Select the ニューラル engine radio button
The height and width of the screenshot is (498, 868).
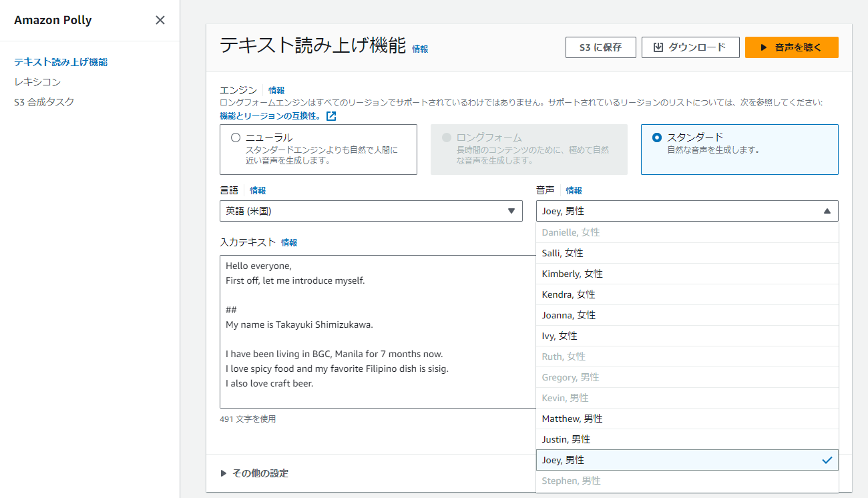pyautogui.click(x=235, y=138)
